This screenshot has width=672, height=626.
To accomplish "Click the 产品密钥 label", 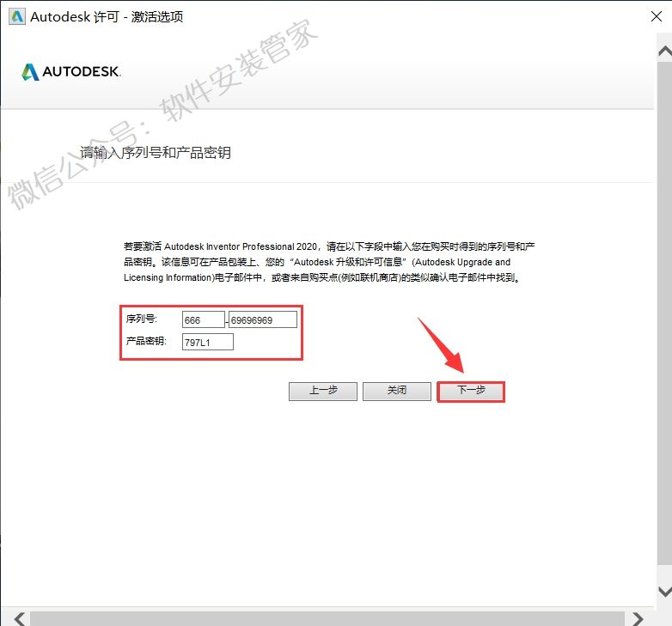I will click(x=146, y=341).
